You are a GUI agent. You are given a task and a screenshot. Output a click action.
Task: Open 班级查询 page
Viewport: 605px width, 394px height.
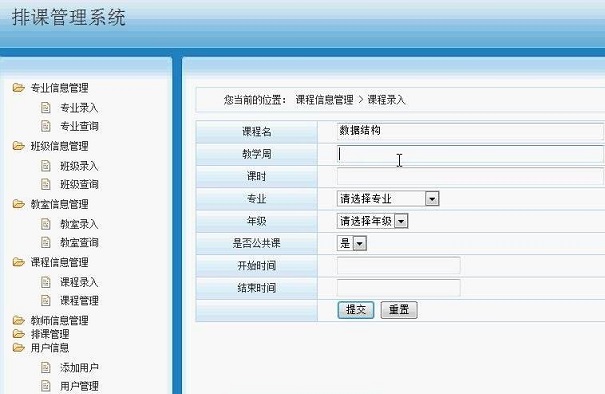coord(79,184)
